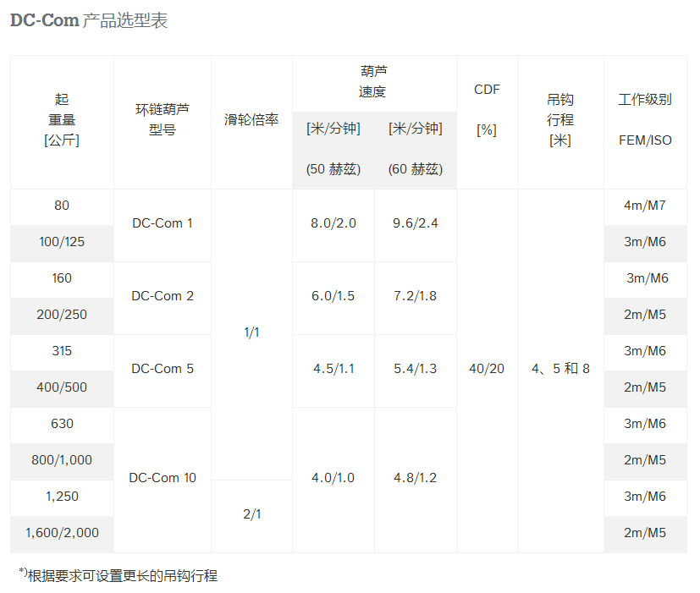700x593 pixels.
Task: Click speed value '5.4/1.3'
Action: pyautogui.click(x=416, y=369)
